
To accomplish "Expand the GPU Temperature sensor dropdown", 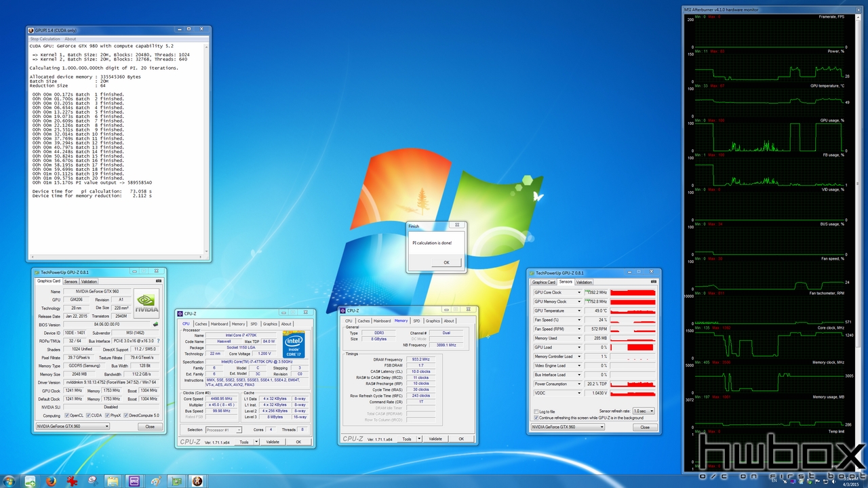I will (579, 311).
